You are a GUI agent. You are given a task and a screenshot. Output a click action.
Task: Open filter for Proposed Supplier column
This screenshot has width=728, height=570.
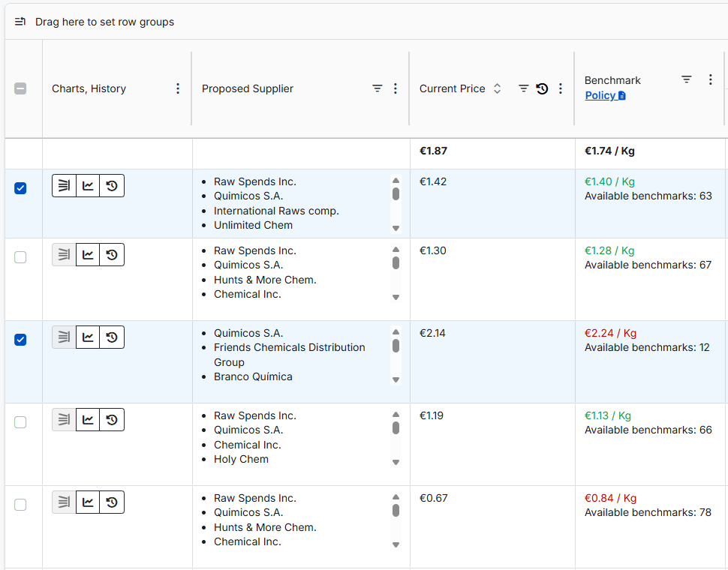378,88
